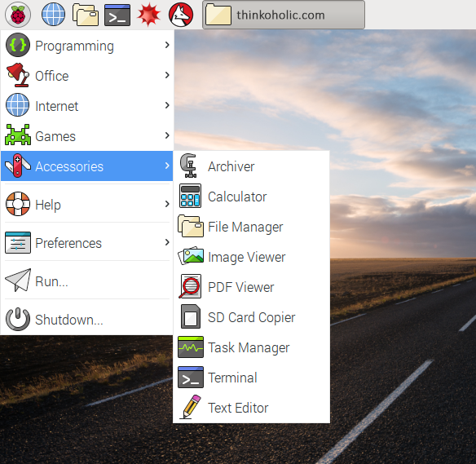Open Image Viewer from Accessories
This screenshot has width=476, height=464.
(x=251, y=257)
